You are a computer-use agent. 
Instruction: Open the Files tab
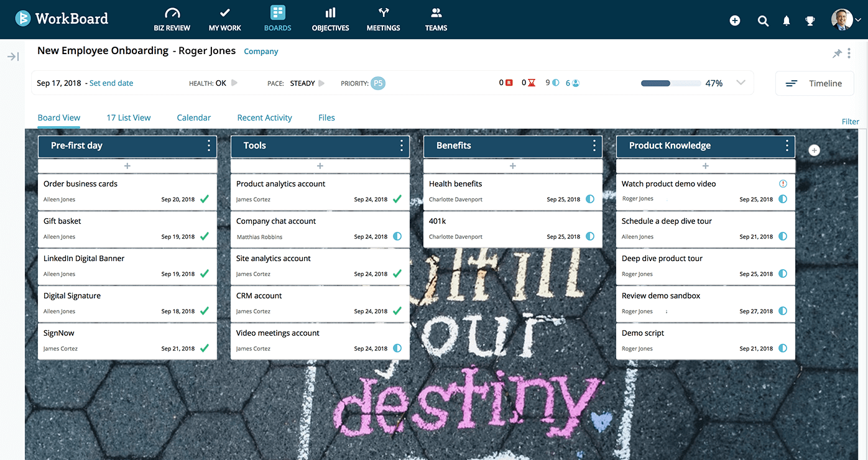click(326, 117)
